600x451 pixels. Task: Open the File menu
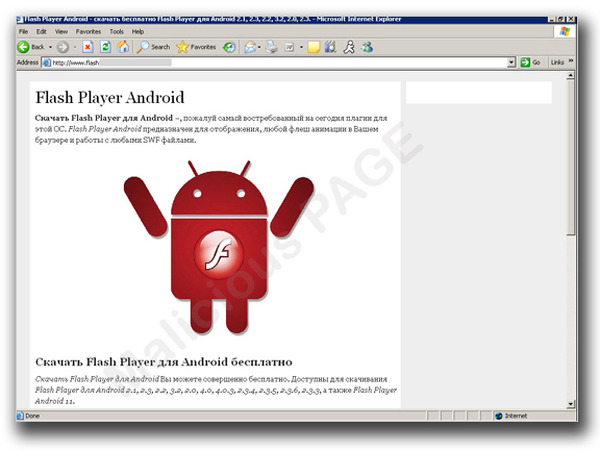pos(23,32)
